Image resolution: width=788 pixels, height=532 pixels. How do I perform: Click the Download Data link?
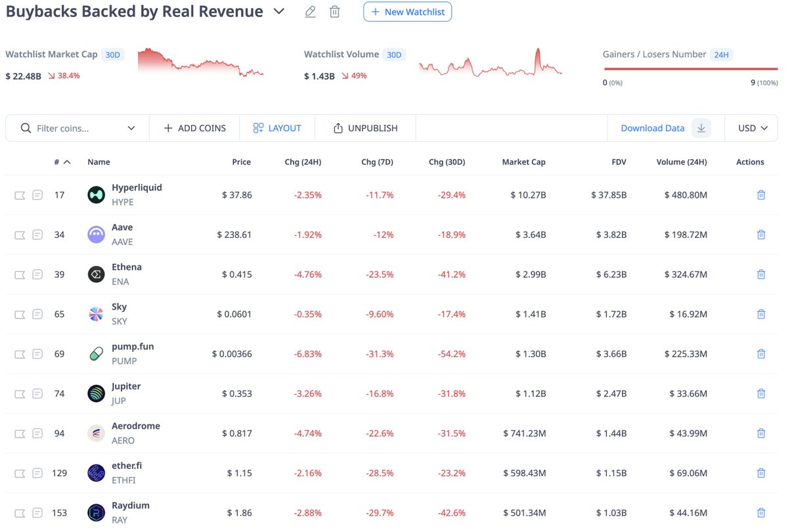[x=653, y=128]
